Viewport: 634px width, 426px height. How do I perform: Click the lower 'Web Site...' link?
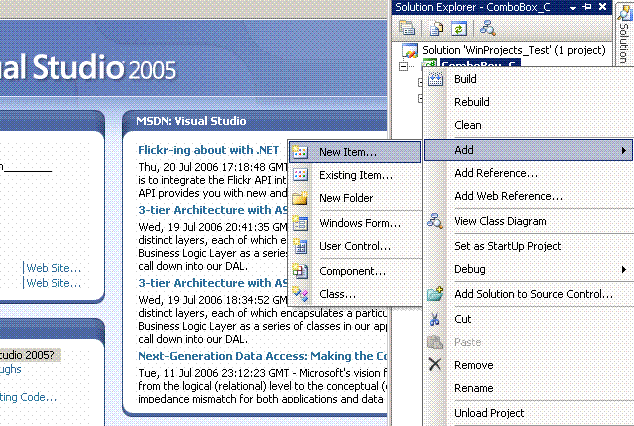click(53, 283)
